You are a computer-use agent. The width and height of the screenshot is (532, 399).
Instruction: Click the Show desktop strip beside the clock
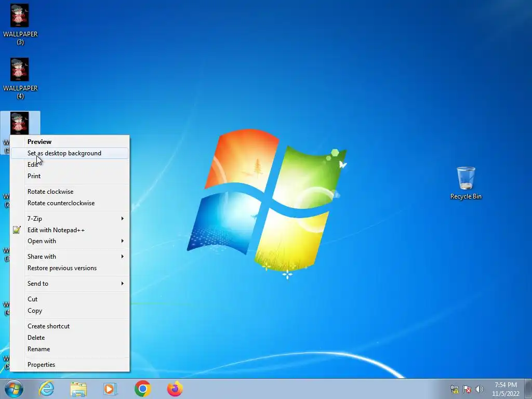pos(528,389)
